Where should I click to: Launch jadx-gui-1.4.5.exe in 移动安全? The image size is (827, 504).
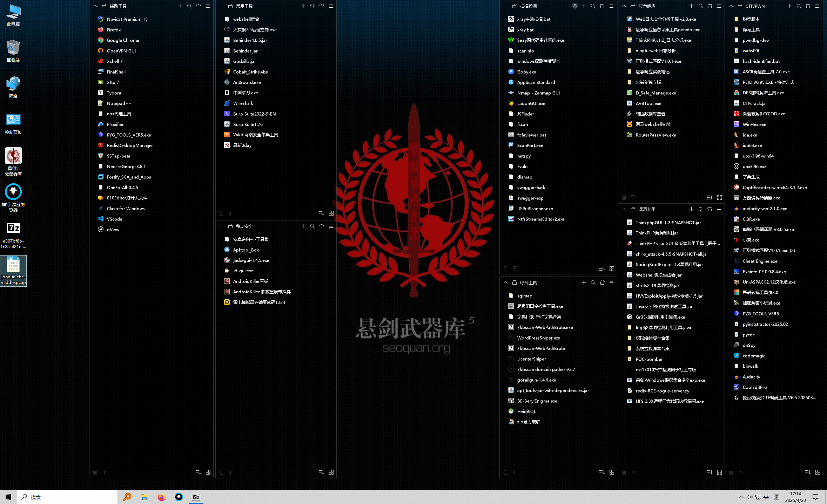(x=250, y=260)
